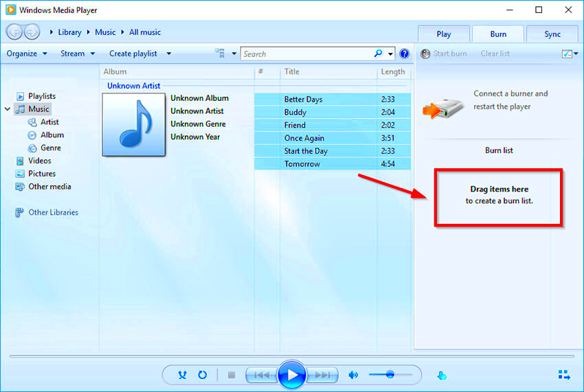This screenshot has width=584, height=392.
Task: Click the Start burn disc icon
Action: click(x=425, y=54)
